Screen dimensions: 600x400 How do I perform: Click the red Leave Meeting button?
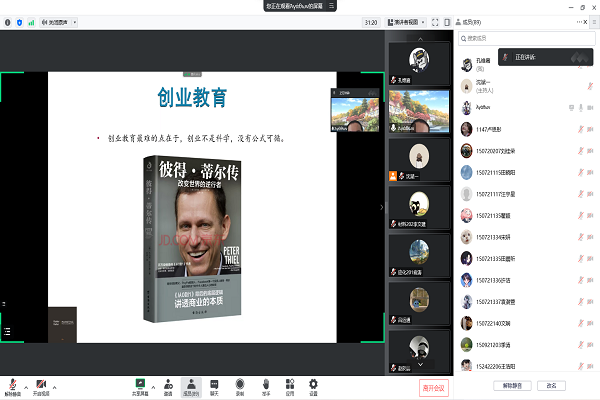[434, 388]
